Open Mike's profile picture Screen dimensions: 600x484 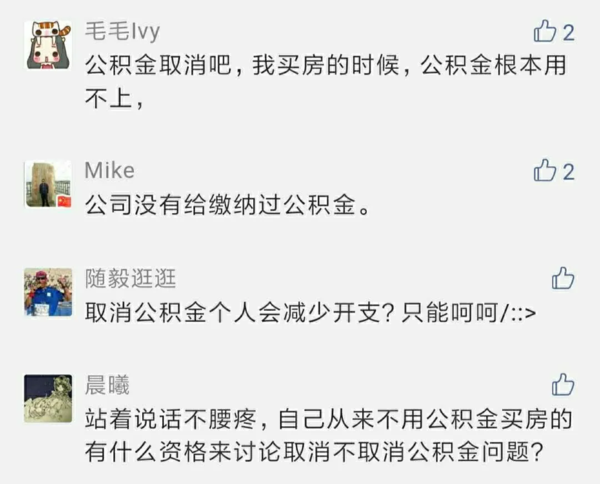(x=48, y=184)
